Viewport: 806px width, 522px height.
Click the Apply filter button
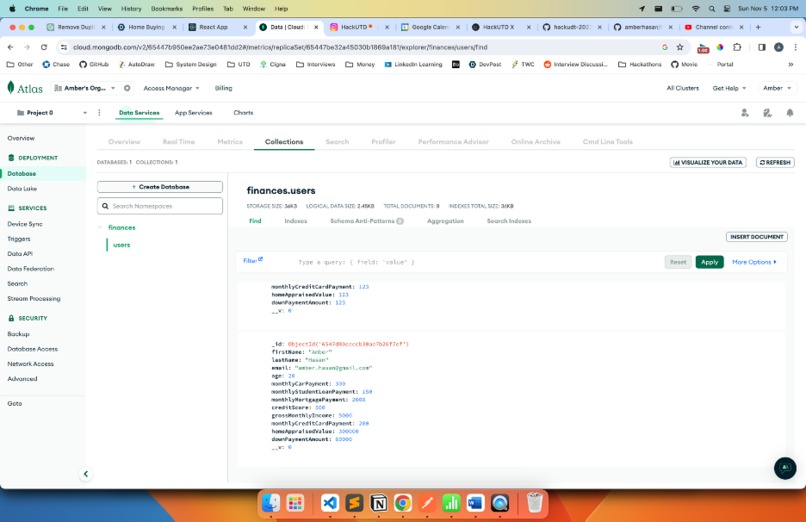pos(709,262)
